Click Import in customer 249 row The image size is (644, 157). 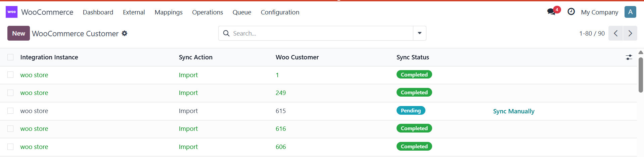coord(188,93)
